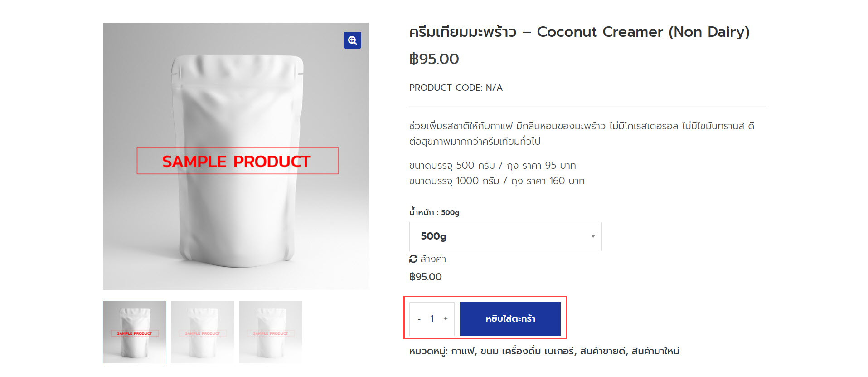Screen dimensions: 868x377
Task: Select the first product thumbnail
Action: click(x=135, y=332)
